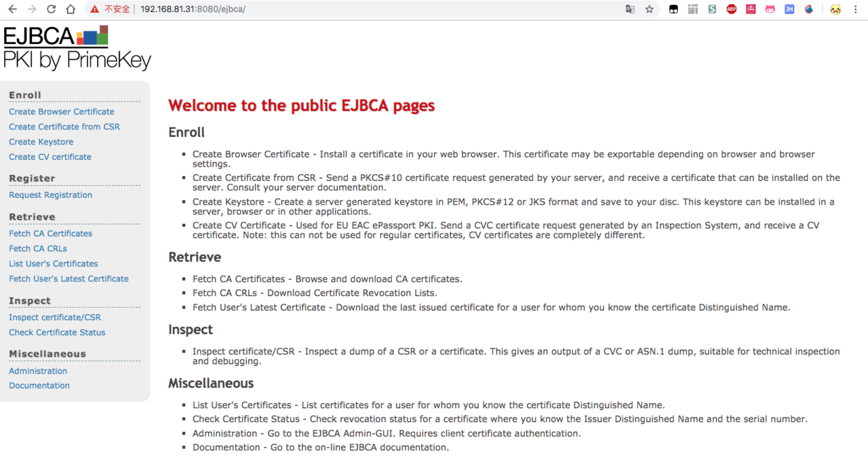Open the blue JH extension

tap(789, 9)
